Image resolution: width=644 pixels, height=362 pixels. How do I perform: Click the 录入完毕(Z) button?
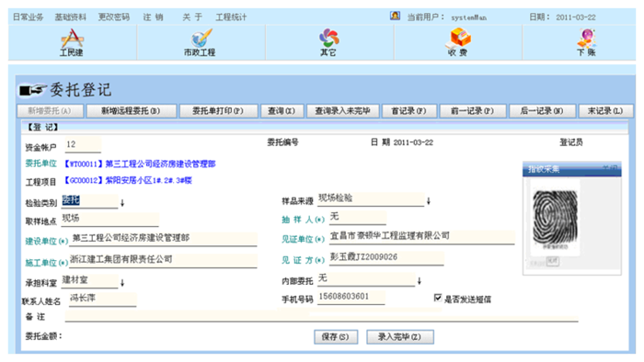[399, 337]
